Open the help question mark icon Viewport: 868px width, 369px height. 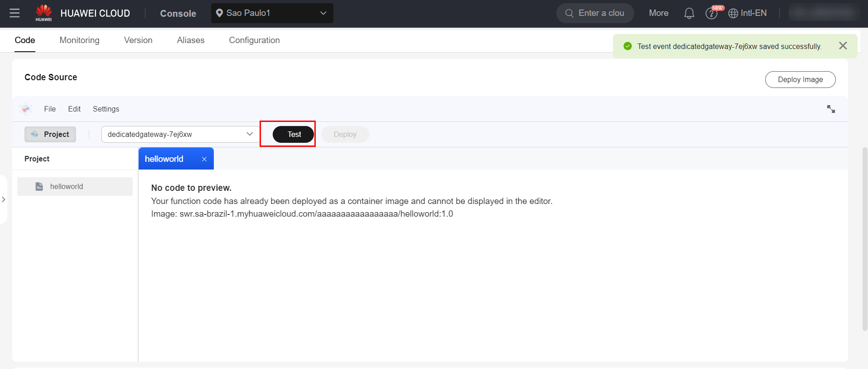tap(711, 14)
